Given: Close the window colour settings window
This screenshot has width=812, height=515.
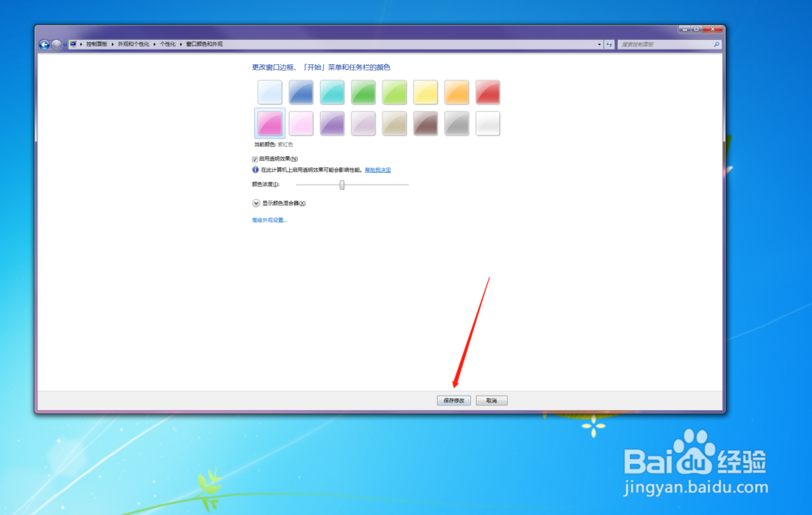Looking at the screenshot, I should point(713,29).
